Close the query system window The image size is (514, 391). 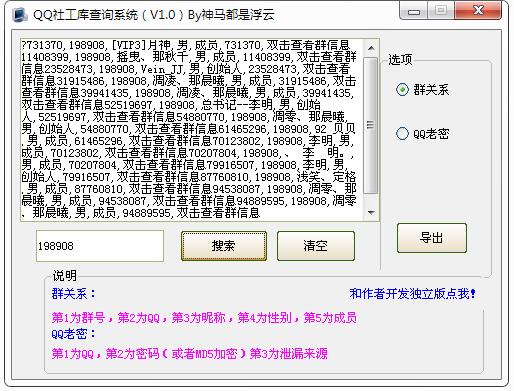(478, 11)
